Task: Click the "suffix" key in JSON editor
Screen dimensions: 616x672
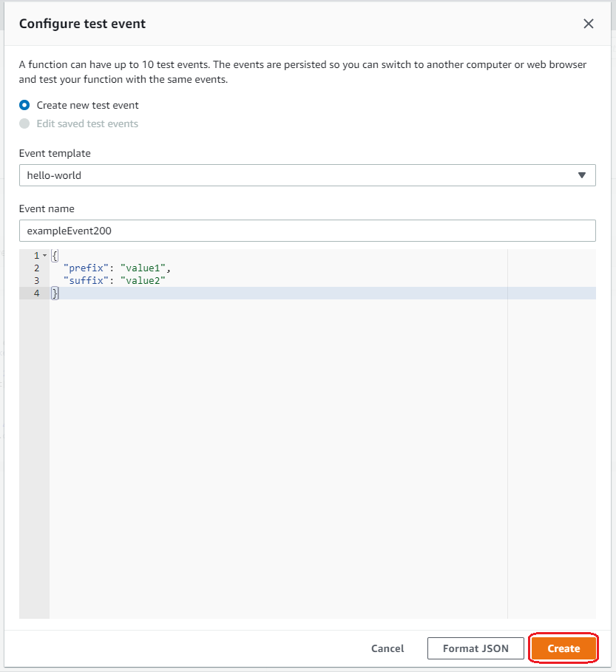Action: 87,280
